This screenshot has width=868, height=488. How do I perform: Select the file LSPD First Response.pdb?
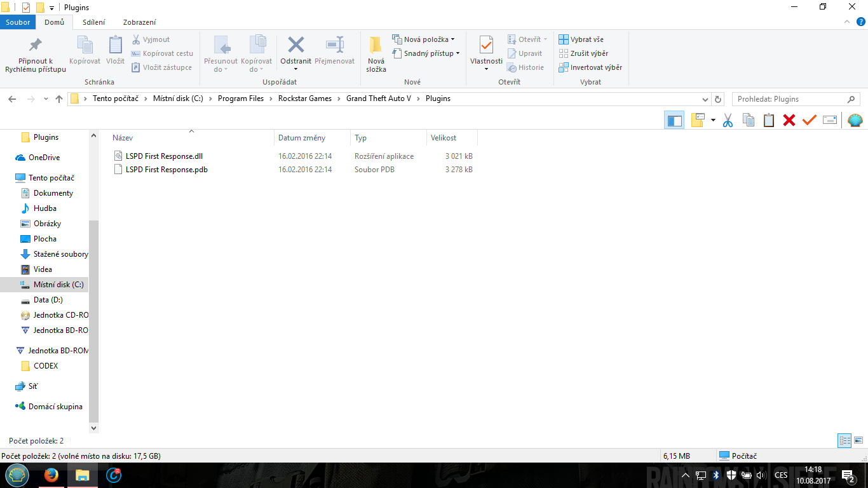click(166, 170)
